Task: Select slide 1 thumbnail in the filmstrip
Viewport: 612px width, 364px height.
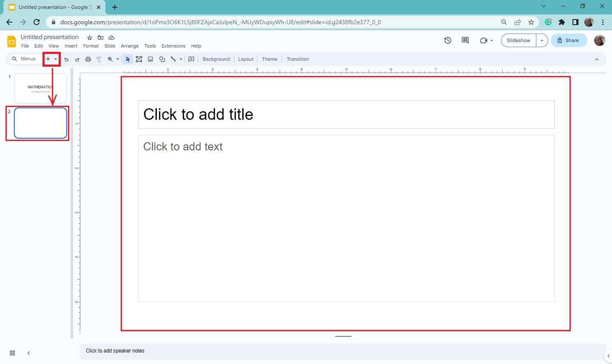Action: coord(40,88)
